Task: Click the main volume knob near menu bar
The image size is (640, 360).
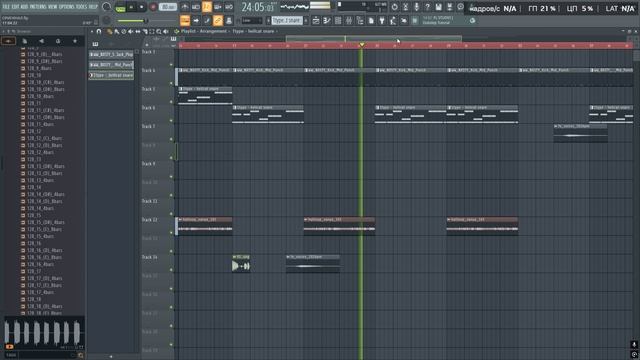Action: tap(107, 7)
